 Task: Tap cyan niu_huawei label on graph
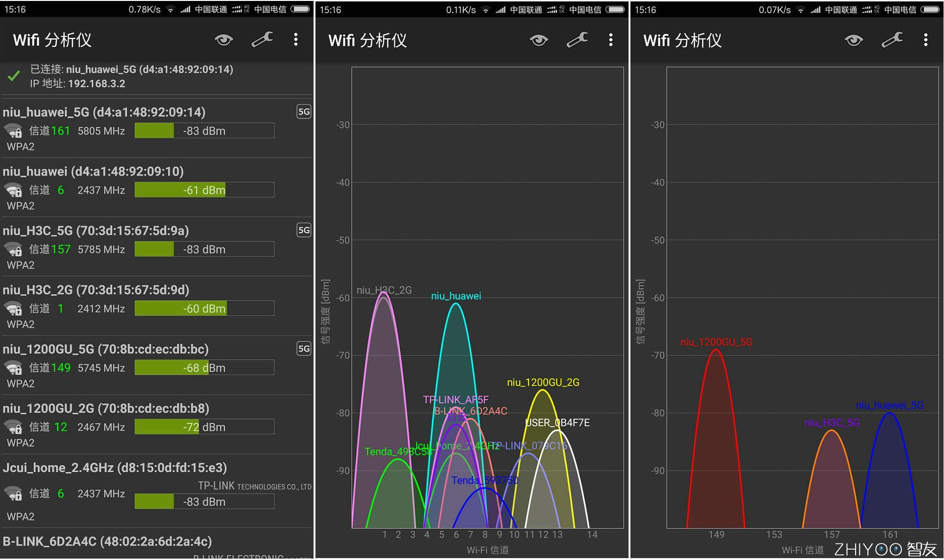tap(456, 296)
